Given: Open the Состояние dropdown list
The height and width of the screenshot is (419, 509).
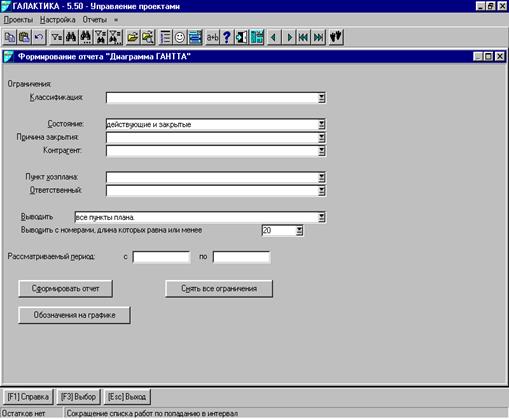Looking at the screenshot, I should click(x=322, y=124).
